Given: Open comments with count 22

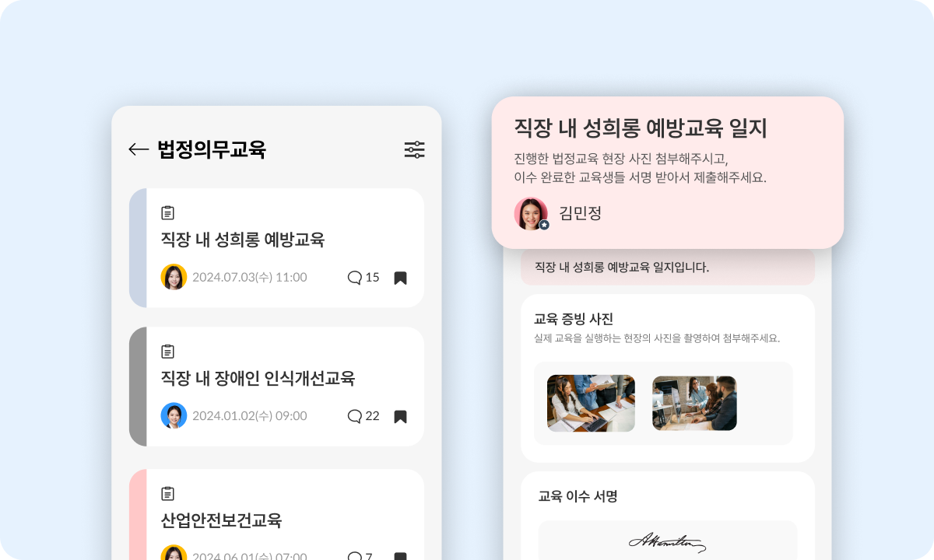Looking at the screenshot, I should tap(363, 416).
